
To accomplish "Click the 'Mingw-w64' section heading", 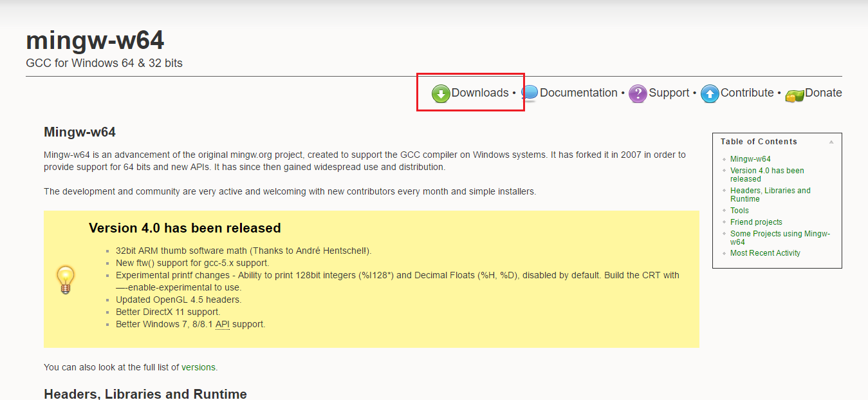I will (x=80, y=132).
